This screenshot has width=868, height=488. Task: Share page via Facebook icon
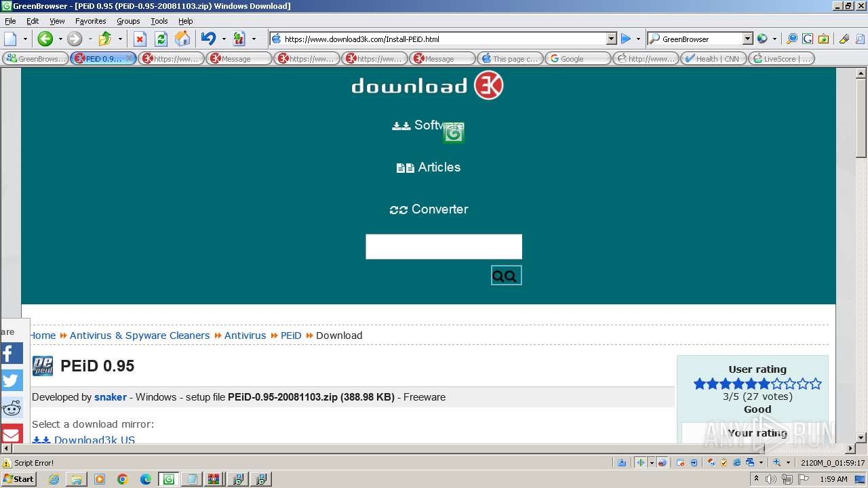(12, 353)
